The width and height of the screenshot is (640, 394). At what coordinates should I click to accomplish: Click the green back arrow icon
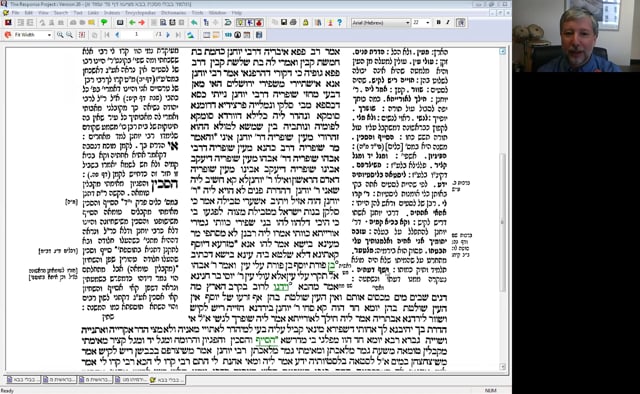click(132, 22)
